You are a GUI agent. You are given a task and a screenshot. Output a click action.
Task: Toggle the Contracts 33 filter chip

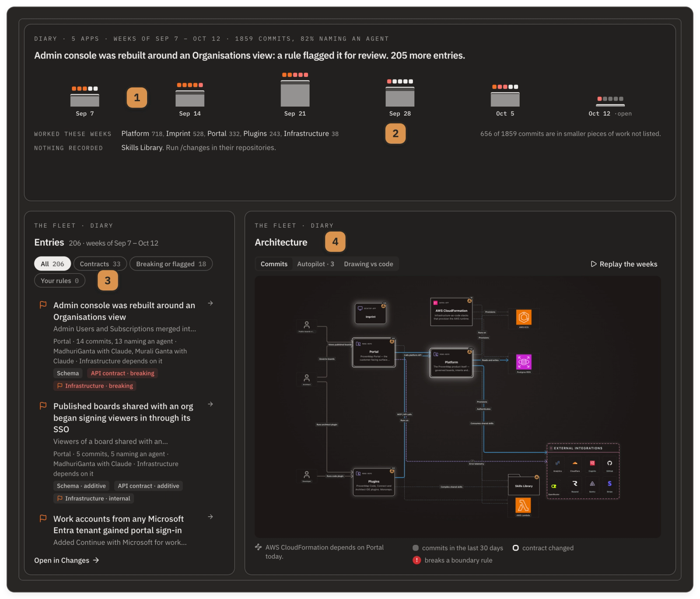[100, 264]
